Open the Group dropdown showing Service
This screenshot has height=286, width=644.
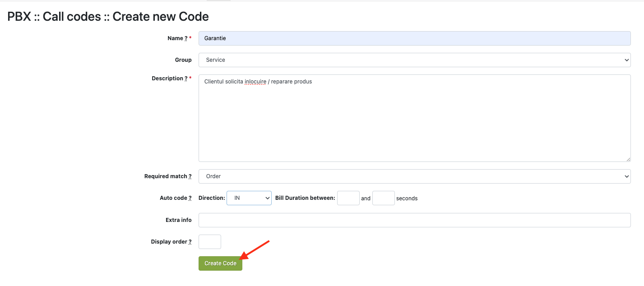pyautogui.click(x=414, y=60)
